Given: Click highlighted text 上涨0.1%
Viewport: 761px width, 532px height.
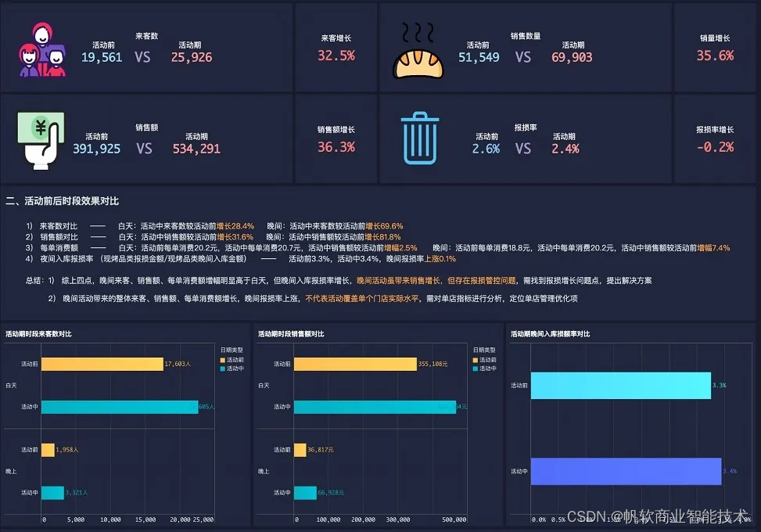Looking at the screenshot, I should pos(440,259).
